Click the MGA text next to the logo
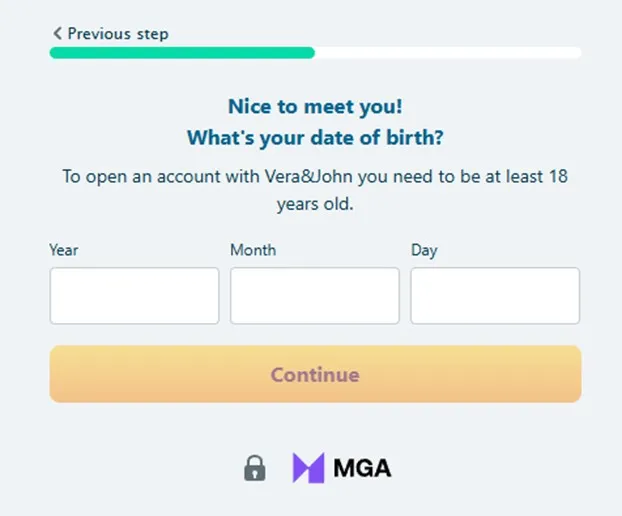622x516 pixels. pyautogui.click(x=362, y=467)
